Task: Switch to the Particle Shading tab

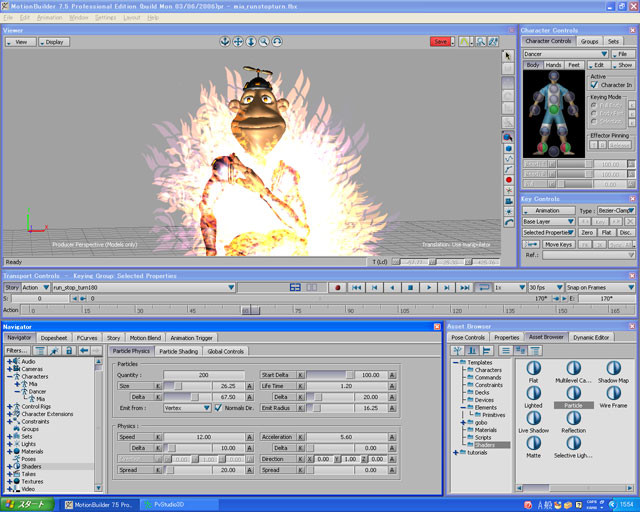Action: click(x=178, y=351)
